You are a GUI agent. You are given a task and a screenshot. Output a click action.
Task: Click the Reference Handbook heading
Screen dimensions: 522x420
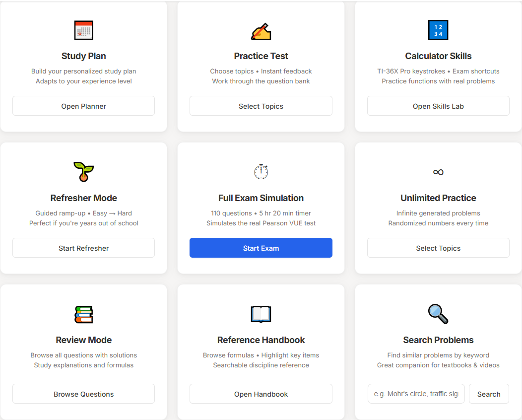click(x=261, y=340)
